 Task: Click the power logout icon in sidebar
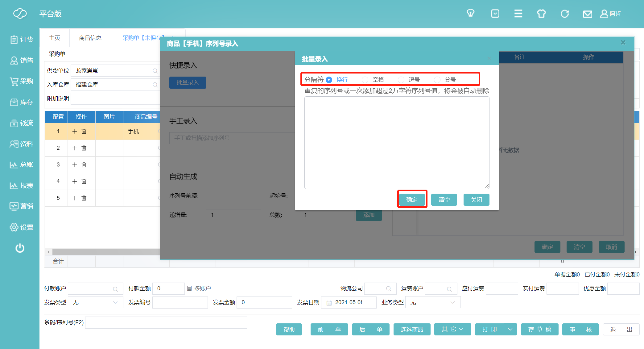(x=20, y=248)
